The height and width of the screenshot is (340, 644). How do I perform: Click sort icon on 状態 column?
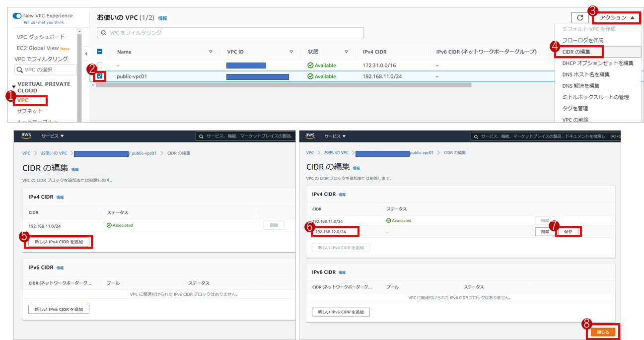(x=346, y=52)
